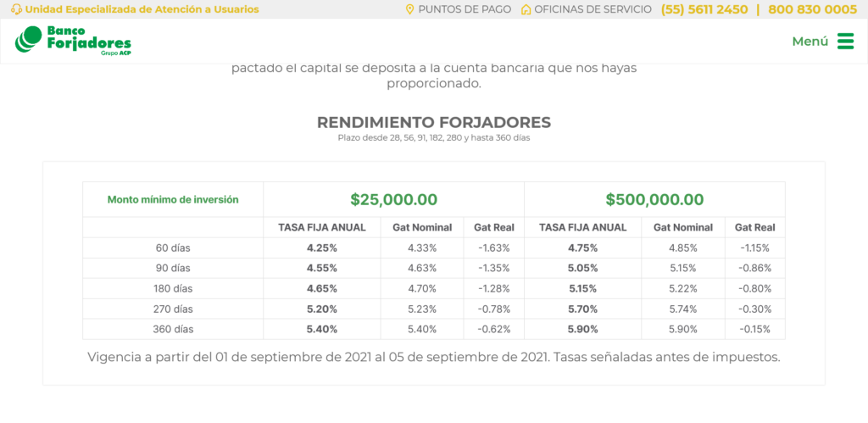Go to OFICINAS DE SERVICIO

593,9
